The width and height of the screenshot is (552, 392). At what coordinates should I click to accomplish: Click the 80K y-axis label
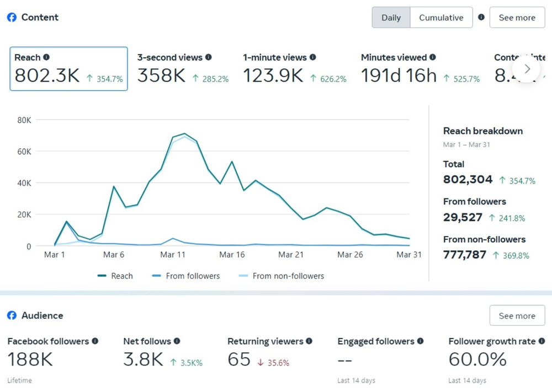(24, 120)
